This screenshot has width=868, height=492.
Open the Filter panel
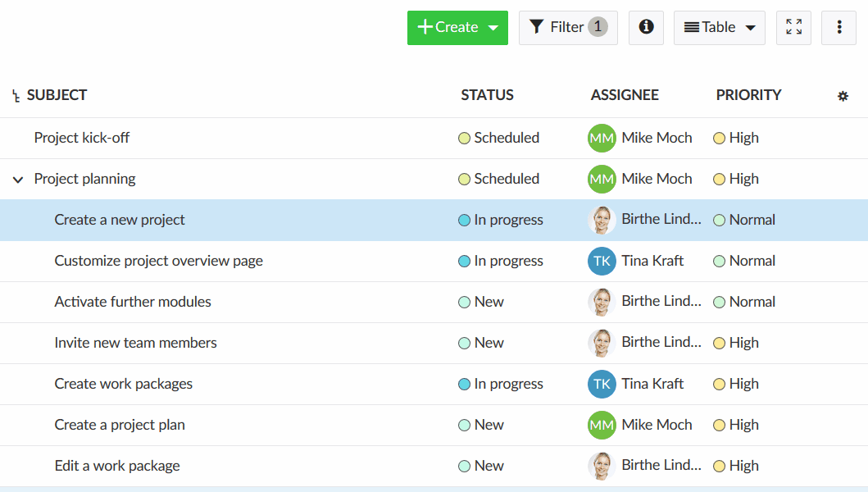568,27
